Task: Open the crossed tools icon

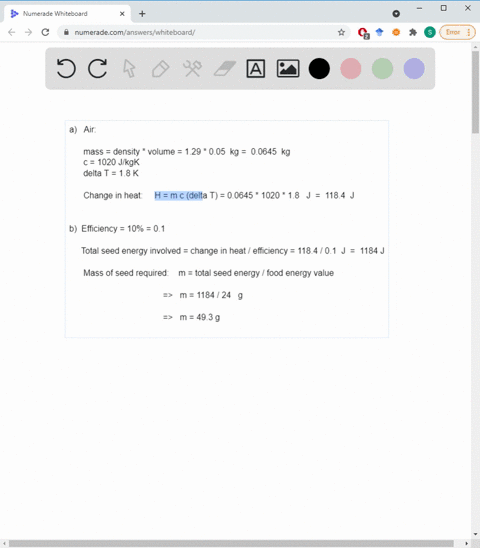Action: (x=192, y=68)
